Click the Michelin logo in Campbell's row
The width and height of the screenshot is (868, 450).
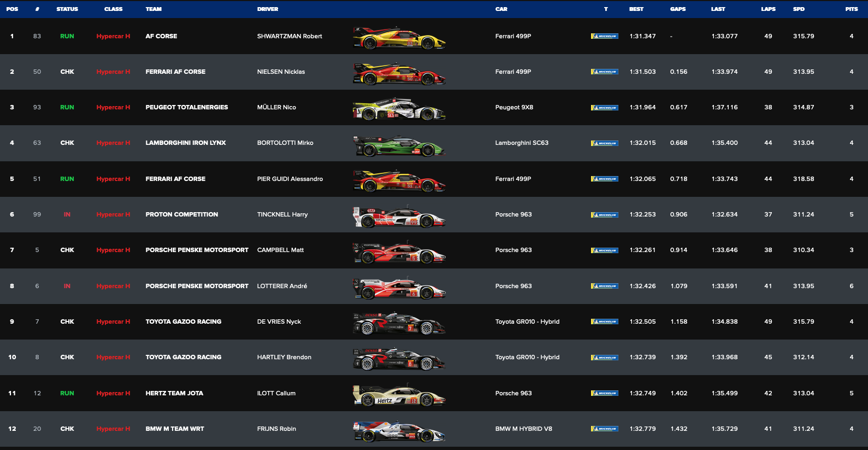[x=605, y=250]
